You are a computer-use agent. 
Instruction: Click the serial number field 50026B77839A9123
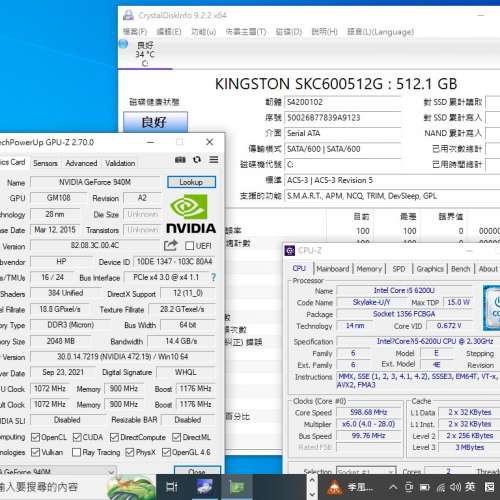coord(342,118)
